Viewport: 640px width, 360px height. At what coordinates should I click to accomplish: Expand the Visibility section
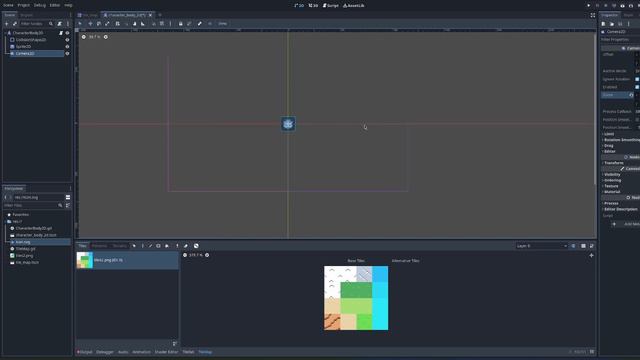[611, 174]
